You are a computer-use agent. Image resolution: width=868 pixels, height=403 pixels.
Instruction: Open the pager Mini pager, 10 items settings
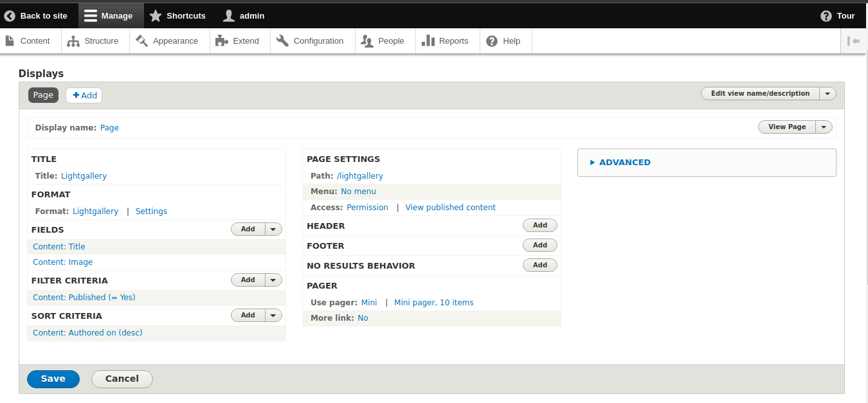[434, 302]
